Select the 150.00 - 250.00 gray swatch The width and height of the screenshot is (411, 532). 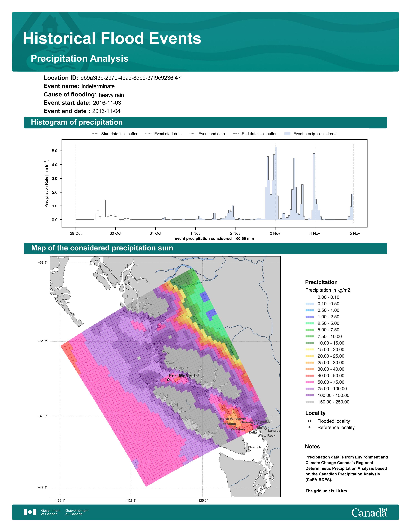pos(309,402)
